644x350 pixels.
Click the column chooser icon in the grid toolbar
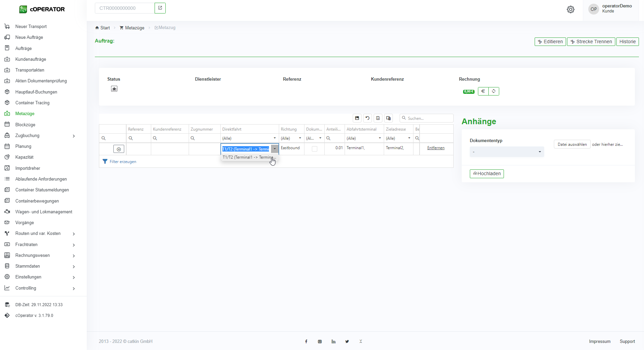[x=388, y=118]
